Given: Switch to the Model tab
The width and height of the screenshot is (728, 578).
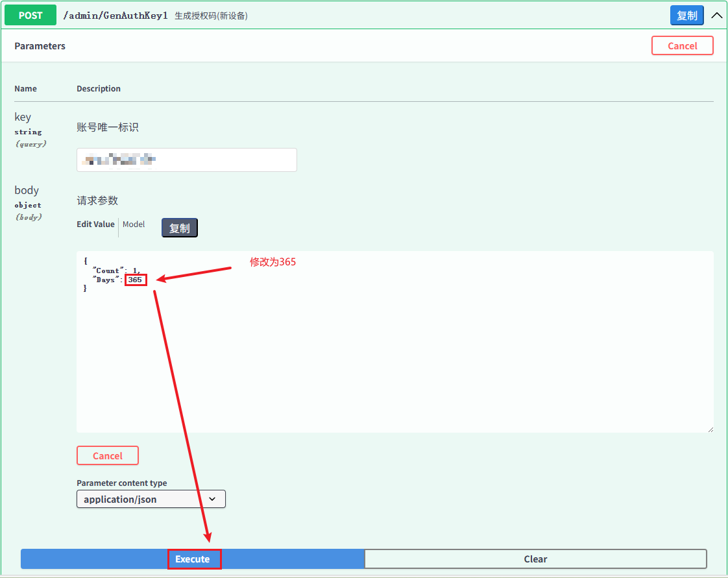Looking at the screenshot, I should (x=134, y=224).
